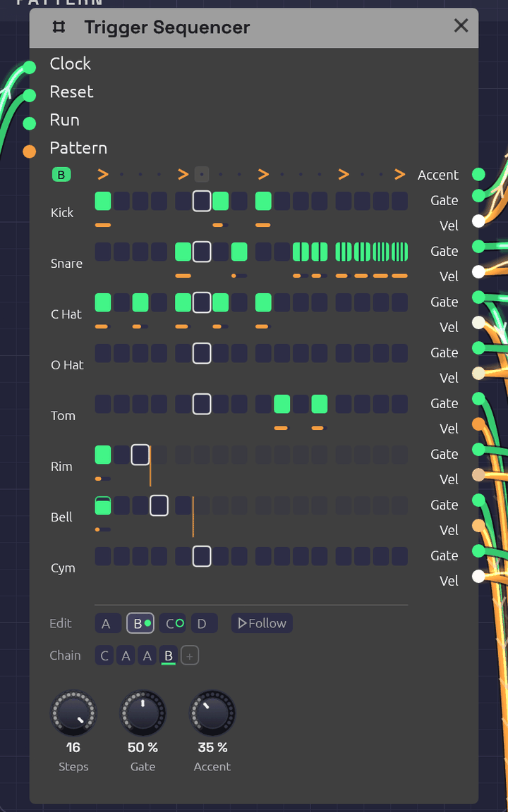508x812 pixels.
Task: Click the Clock input port
Action: (x=30, y=68)
